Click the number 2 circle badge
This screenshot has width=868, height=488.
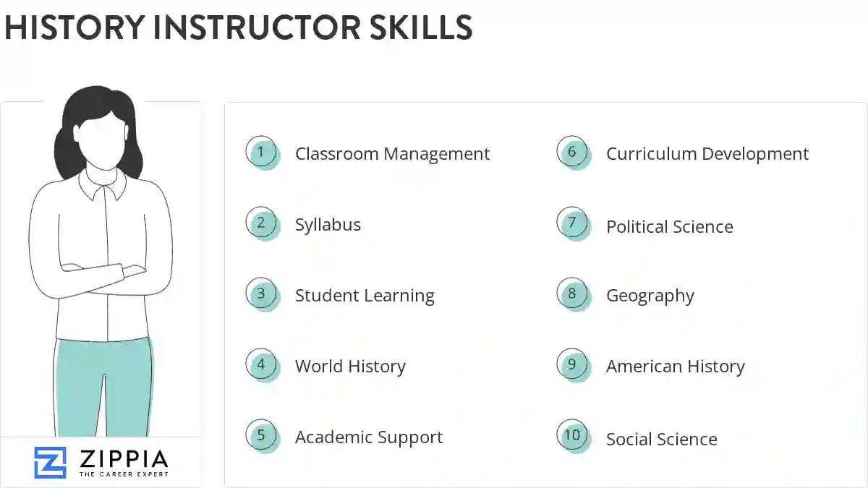point(261,223)
